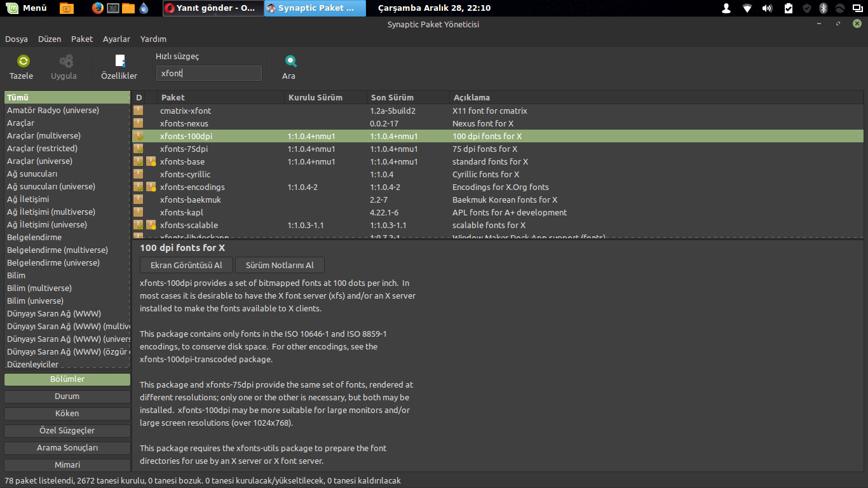868x488 pixels.
Task: Open the file manager folder icon in panel
Action: [x=128, y=8]
